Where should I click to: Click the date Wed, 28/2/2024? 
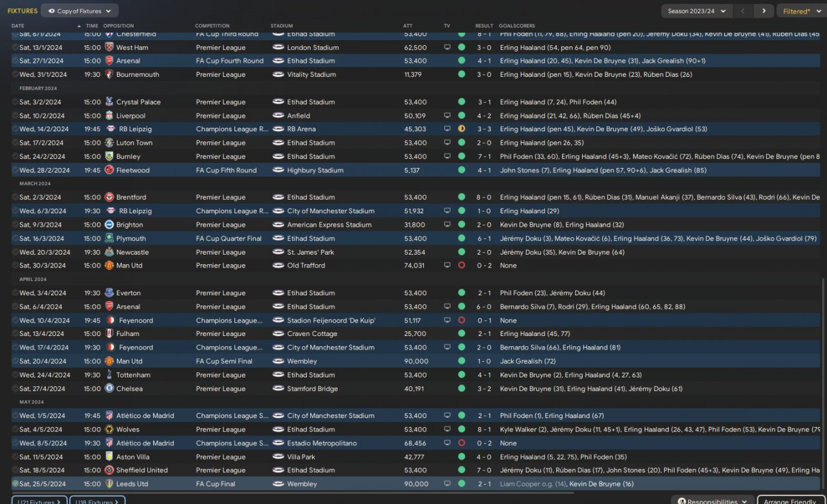pos(43,170)
